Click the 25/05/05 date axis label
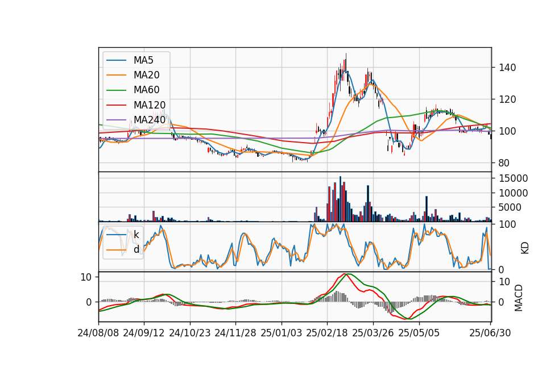 419,333
